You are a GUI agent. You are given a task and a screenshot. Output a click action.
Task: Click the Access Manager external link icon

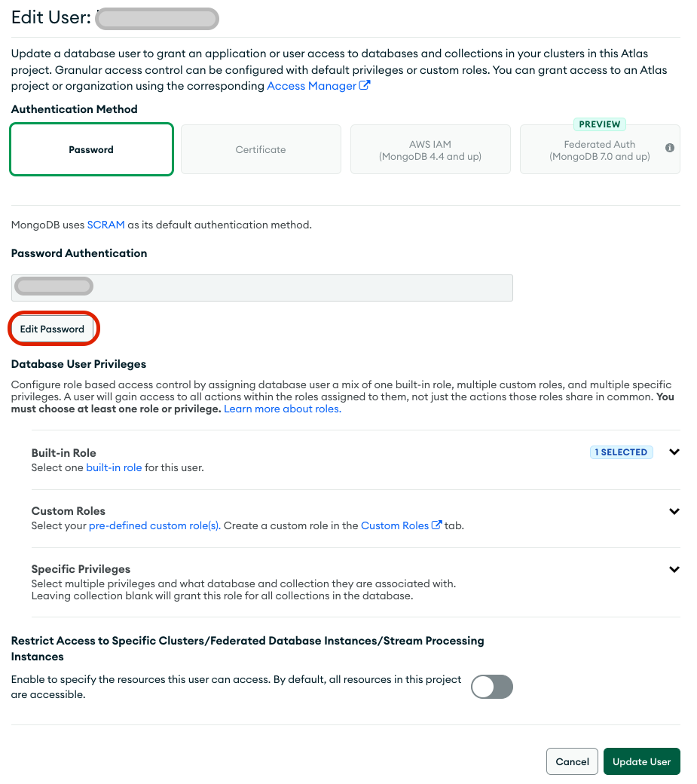(365, 85)
